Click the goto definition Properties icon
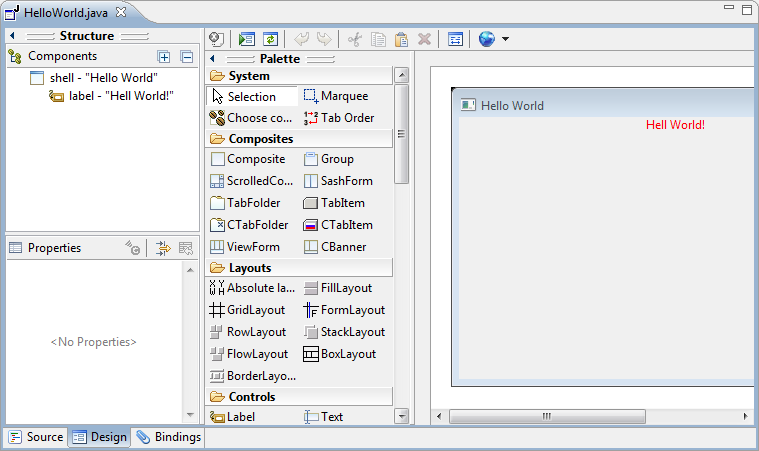Viewport: 759px width, 451px height. click(133, 248)
